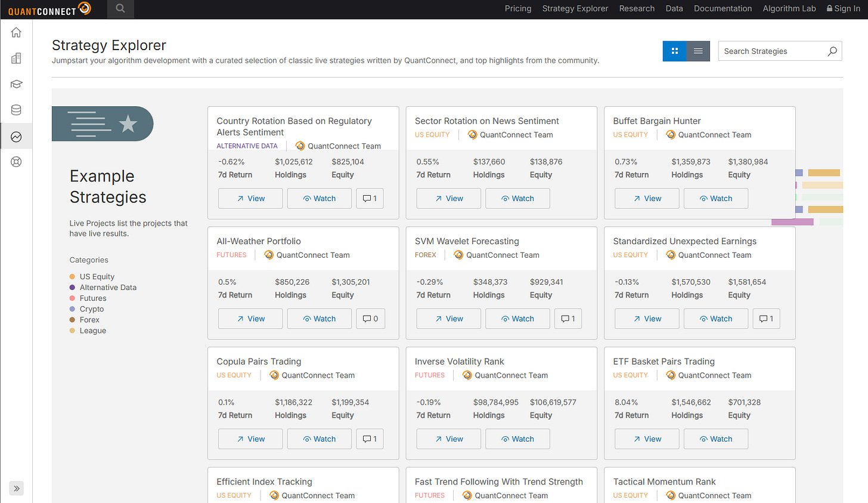Screen dimensions: 868x503
Task: Watch SVM Wavelet Forecasting strategy
Action: [517, 319]
